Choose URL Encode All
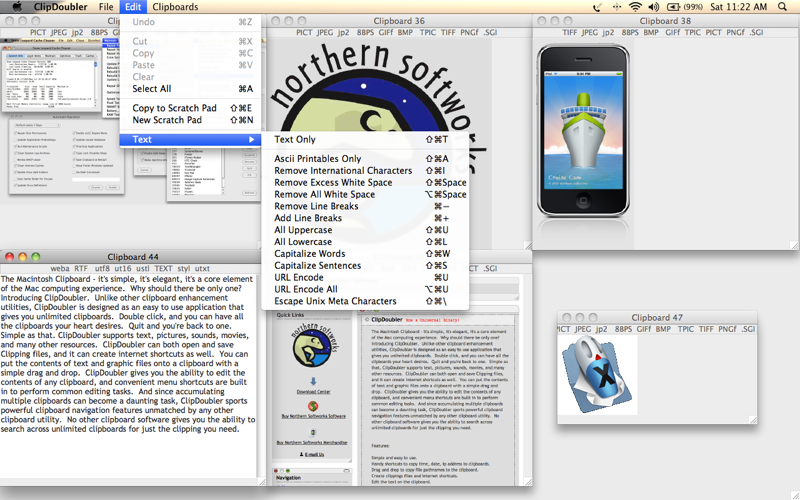800x500 pixels. pyautogui.click(x=365, y=289)
